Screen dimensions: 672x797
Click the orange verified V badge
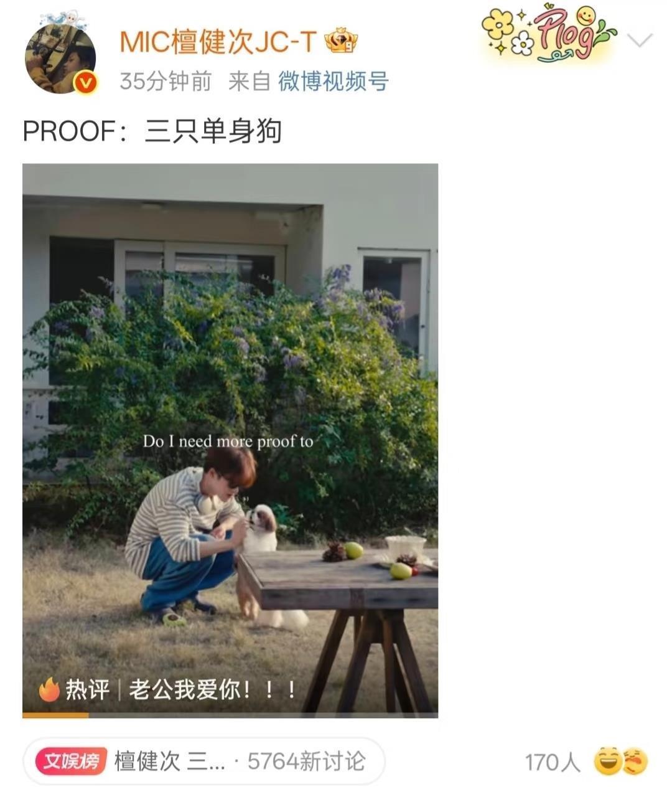86,82
